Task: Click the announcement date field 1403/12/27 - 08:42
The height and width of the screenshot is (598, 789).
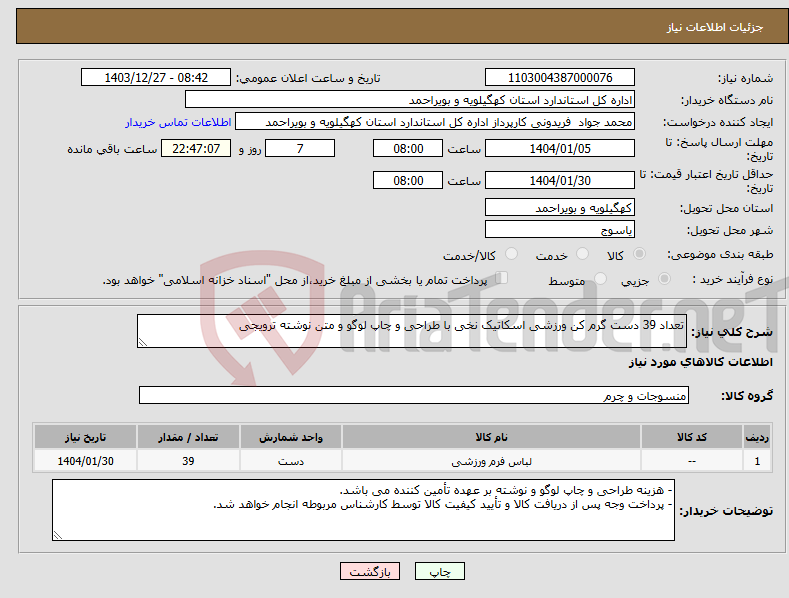Action: [x=156, y=78]
